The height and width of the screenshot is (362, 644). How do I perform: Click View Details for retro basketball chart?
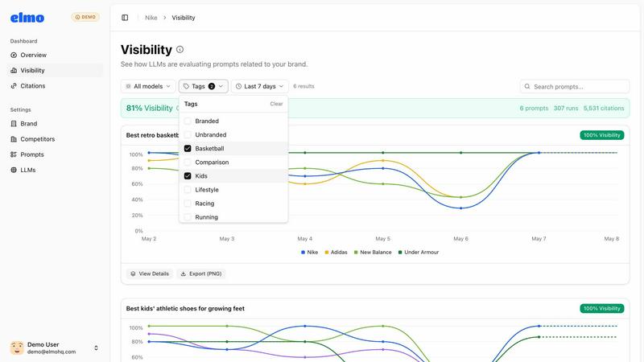point(150,274)
